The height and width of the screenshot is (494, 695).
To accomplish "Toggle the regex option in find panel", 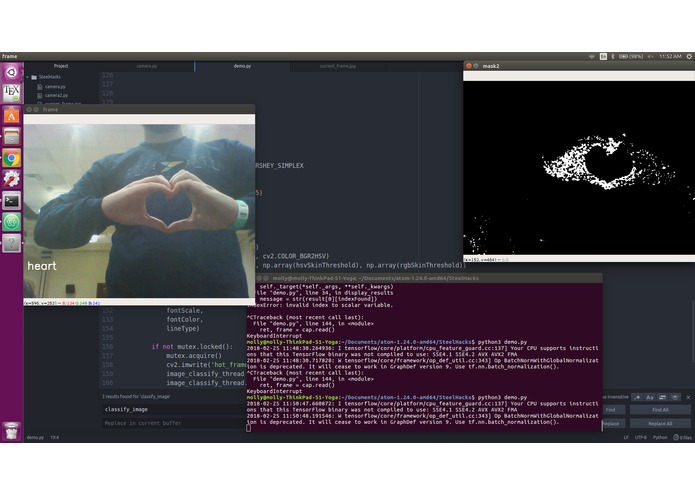I will click(x=637, y=397).
